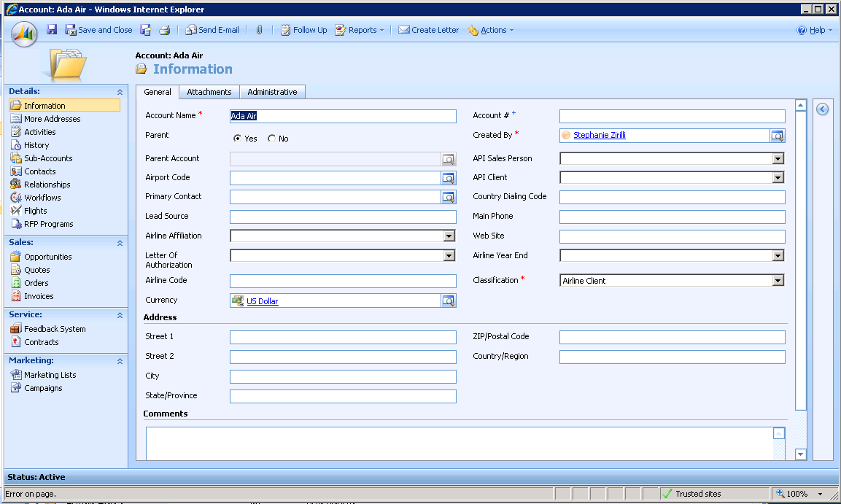Click the Save floppy disk icon

52,29
